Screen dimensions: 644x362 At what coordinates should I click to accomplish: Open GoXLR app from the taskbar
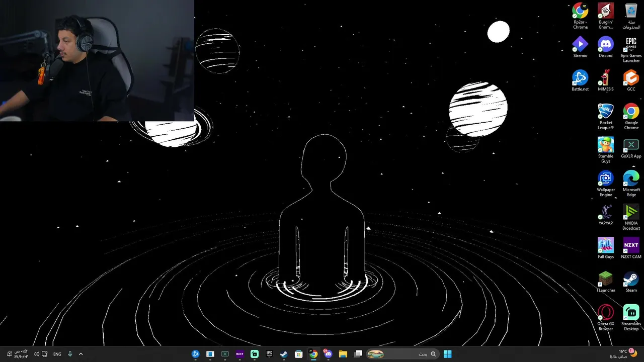click(225, 354)
